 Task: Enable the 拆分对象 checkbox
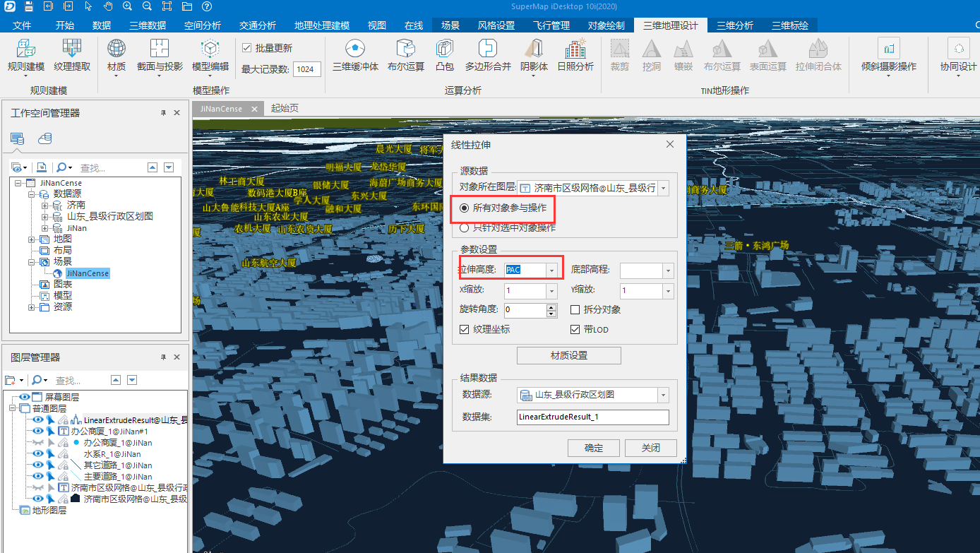click(x=575, y=309)
